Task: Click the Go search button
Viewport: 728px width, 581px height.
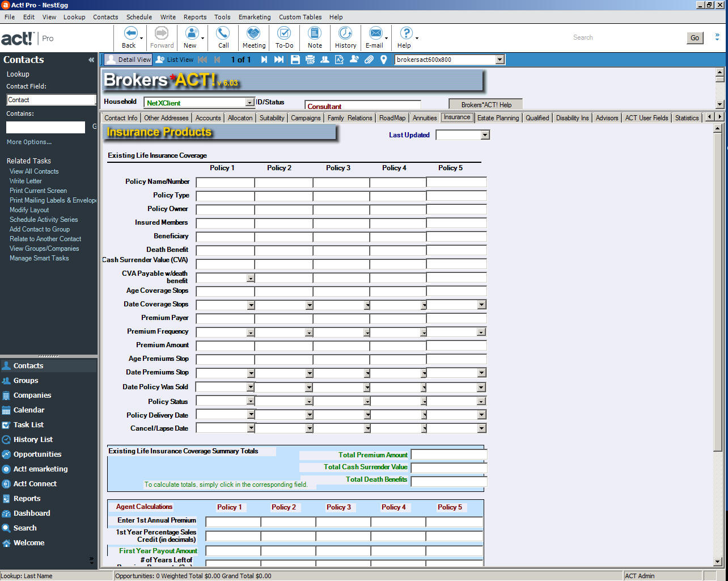Action: (695, 38)
